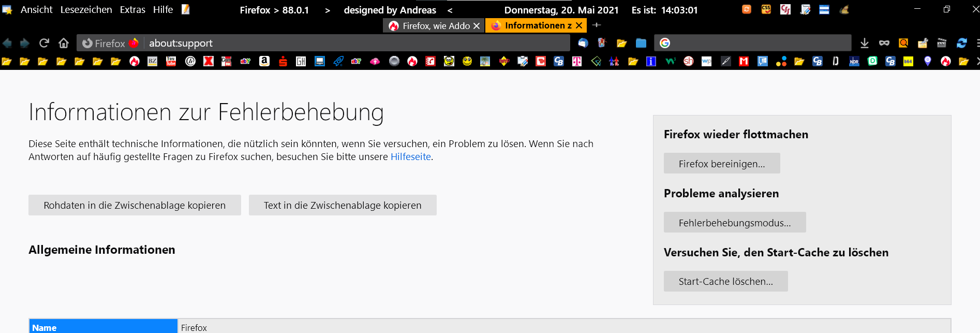Click the orange refresh icon in the title bar

(747, 9)
